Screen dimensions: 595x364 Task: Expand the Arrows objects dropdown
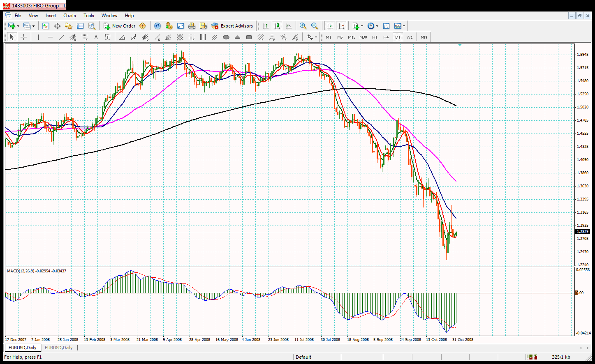(316, 37)
